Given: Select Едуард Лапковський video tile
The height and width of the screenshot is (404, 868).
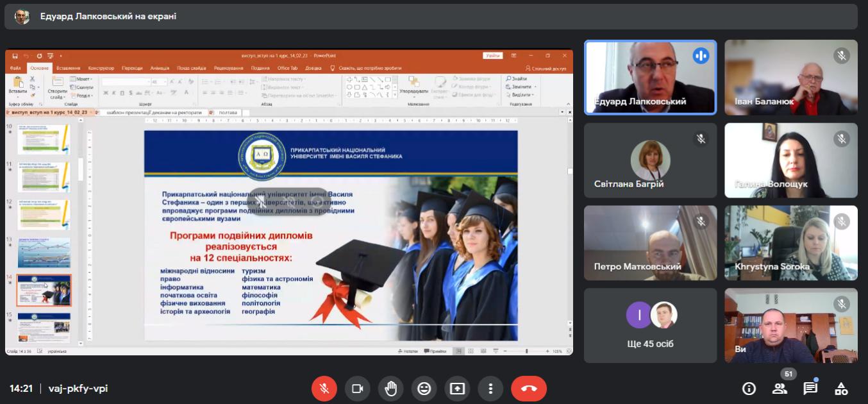Looking at the screenshot, I should click(x=650, y=78).
